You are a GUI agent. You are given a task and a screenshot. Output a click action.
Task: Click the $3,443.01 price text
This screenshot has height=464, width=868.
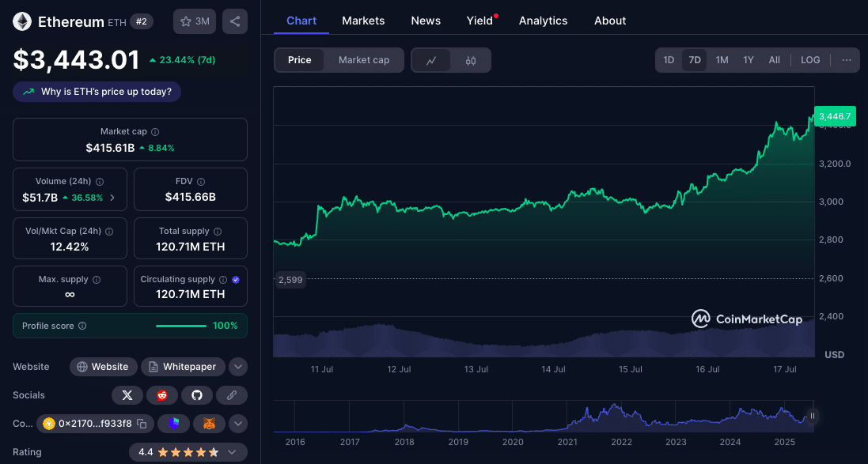point(77,60)
